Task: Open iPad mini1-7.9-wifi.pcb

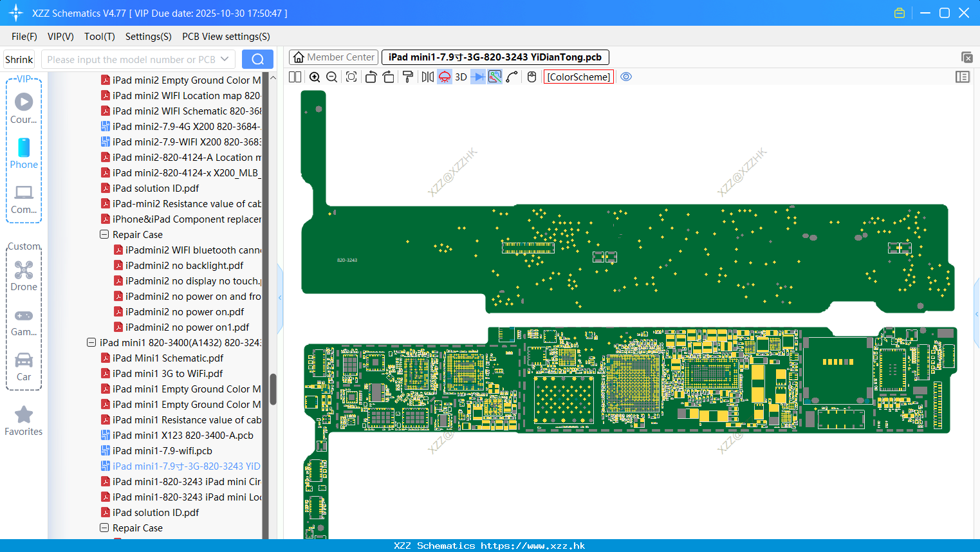Action: [162, 451]
